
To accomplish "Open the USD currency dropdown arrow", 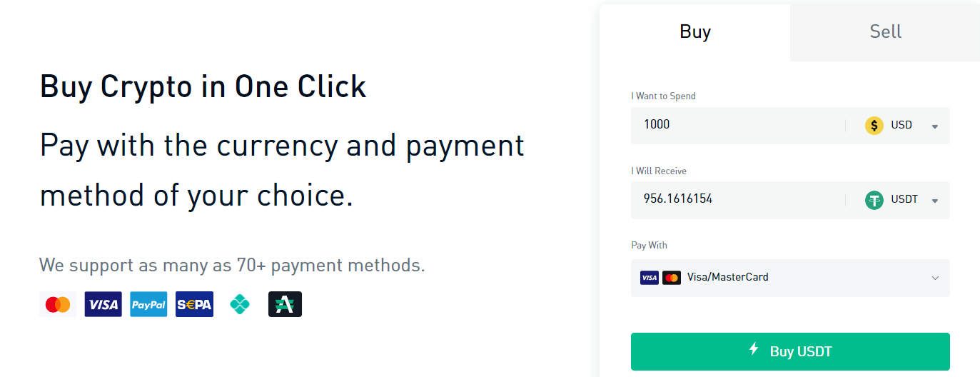I will (x=935, y=126).
